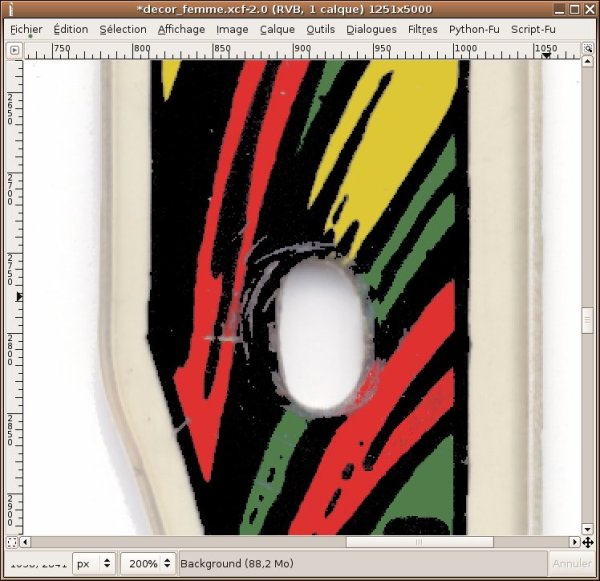Open the px unit dropdown
The height and width of the screenshot is (581, 600).
click(95, 564)
